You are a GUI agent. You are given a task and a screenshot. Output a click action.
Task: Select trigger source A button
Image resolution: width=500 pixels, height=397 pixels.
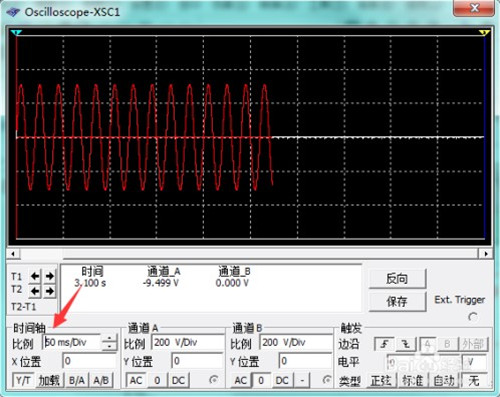click(428, 344)
